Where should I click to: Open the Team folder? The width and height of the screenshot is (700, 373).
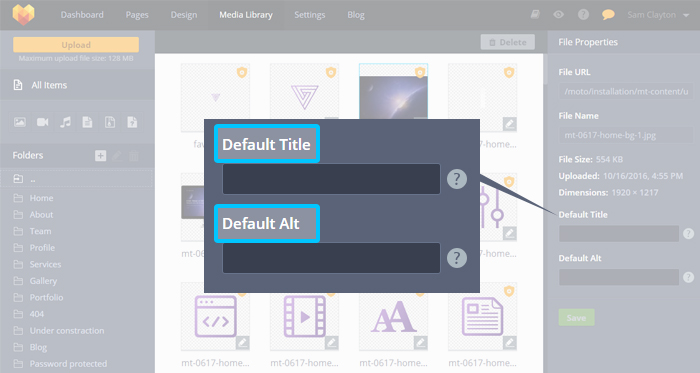point(40,231)
